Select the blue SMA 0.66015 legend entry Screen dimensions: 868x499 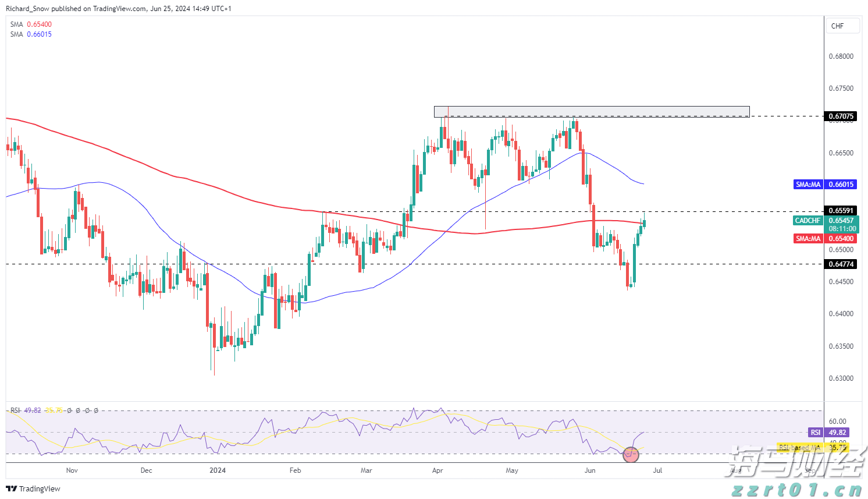31,34
